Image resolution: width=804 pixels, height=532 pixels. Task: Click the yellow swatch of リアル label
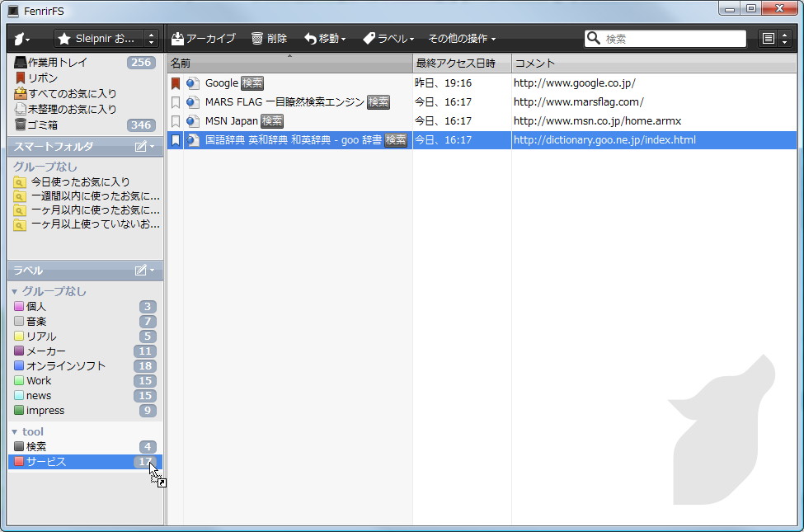click(19, 336)
